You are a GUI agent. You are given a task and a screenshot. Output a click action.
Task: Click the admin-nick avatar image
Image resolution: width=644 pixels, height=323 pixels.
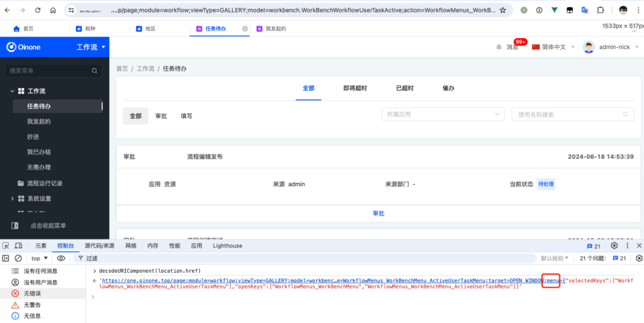tap(589, 47)
